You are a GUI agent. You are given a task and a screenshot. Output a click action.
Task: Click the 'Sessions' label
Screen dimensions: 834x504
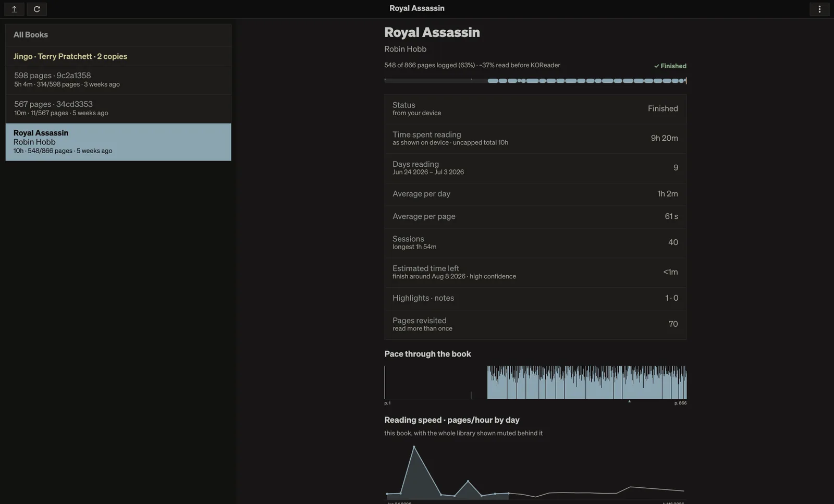coord(408,239)
